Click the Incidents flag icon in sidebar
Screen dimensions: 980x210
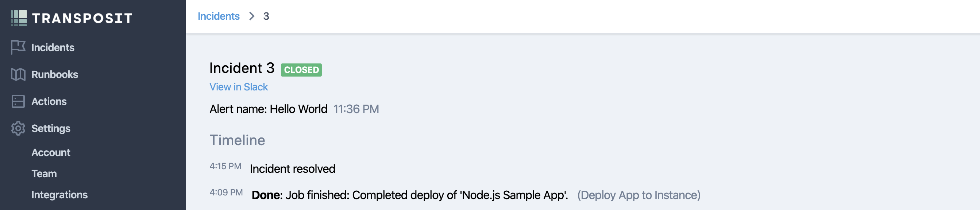click(18, 47)
